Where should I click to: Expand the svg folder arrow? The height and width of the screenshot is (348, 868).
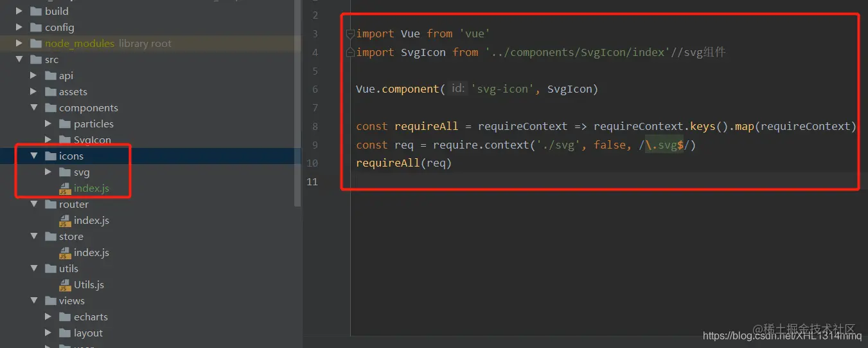click(x=48, y=172)
